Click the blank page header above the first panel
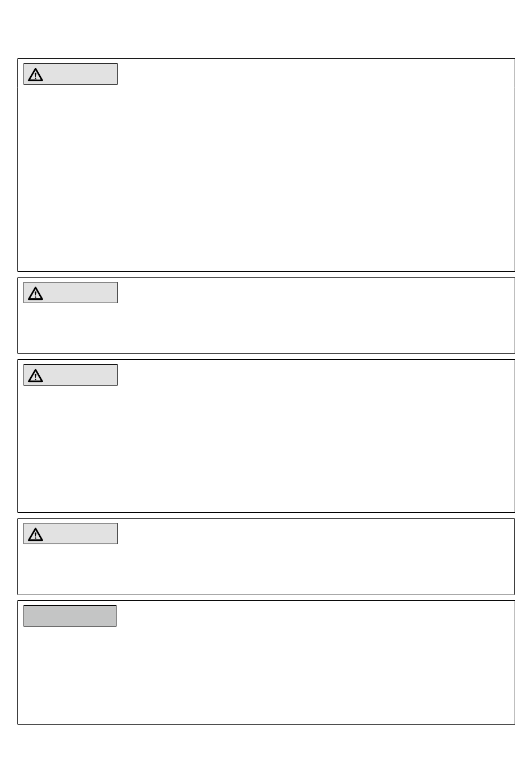Viewport: 532px width, 770px height. pos(266,29)
